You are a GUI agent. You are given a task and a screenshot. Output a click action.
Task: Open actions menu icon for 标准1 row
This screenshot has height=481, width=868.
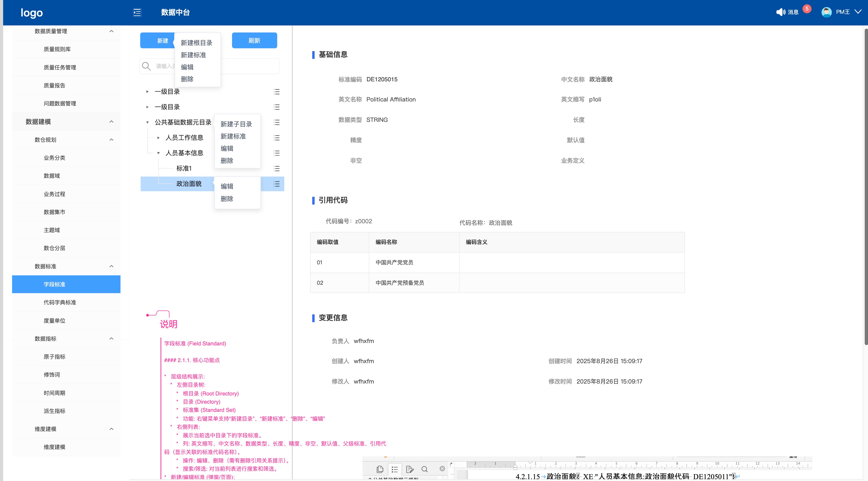pos(277,169)
